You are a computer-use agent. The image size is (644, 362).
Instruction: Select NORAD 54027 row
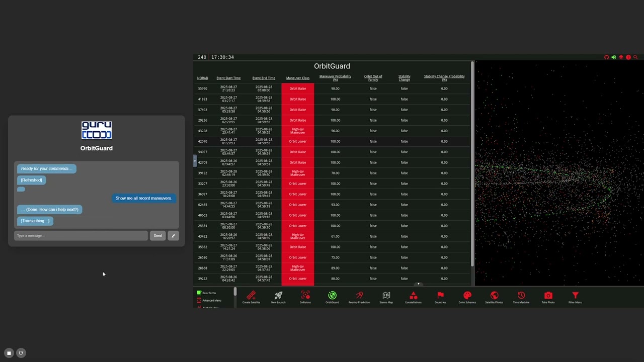click(x=333, y=152)
